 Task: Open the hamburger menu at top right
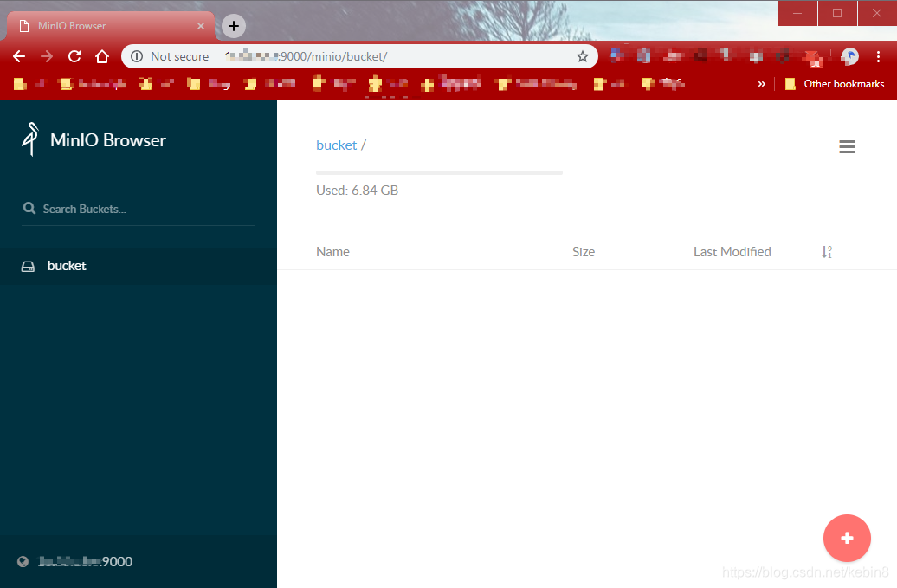point(848,147)
